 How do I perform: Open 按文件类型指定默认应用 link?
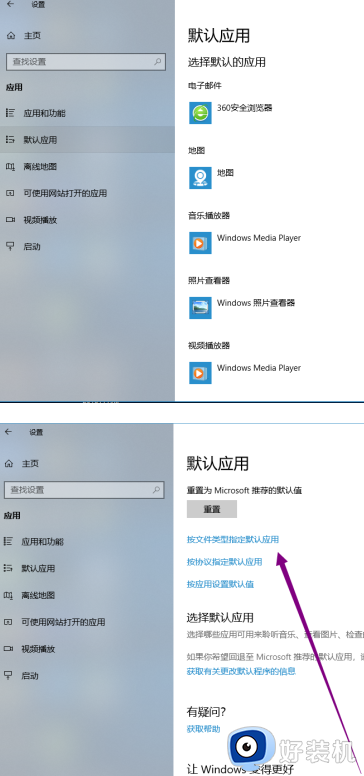(x=233, y=539)
